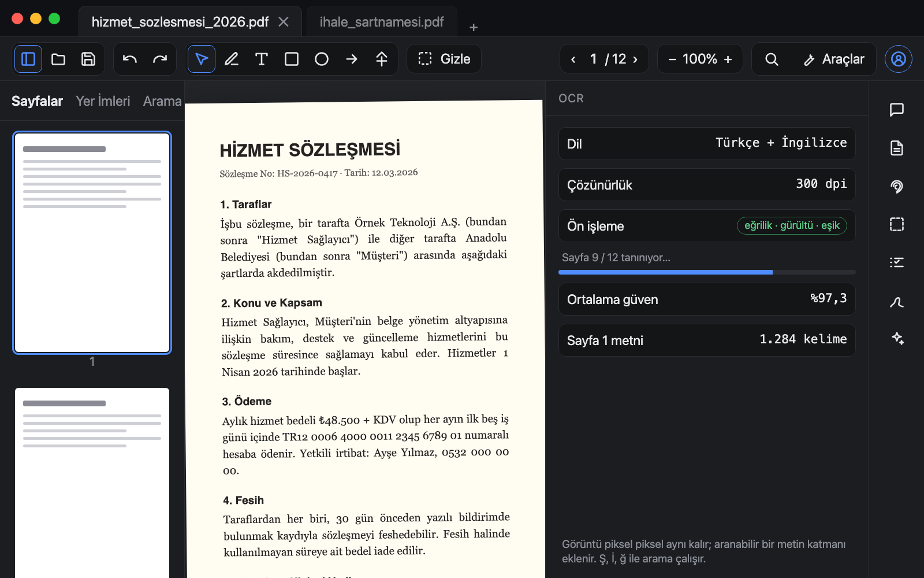924x578 pixels.
Task: Go to the previous page
Action: click(573, 59)
